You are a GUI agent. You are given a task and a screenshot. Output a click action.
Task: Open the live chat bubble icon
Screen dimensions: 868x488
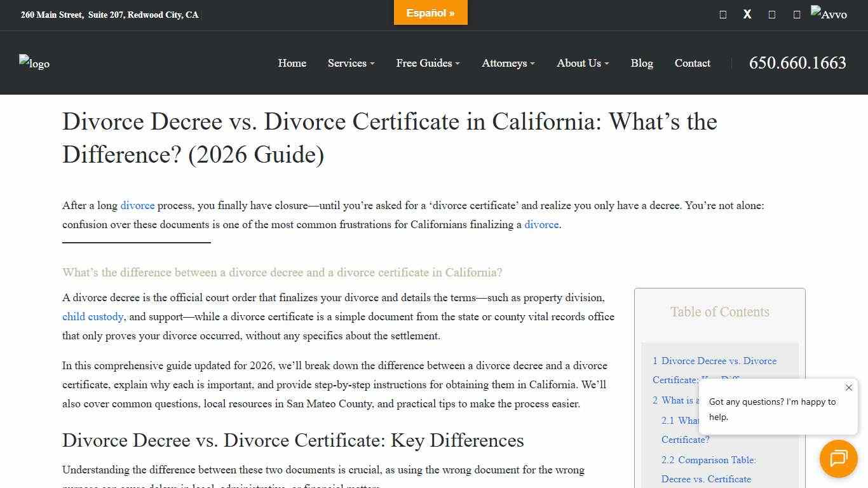pos(838,459)
